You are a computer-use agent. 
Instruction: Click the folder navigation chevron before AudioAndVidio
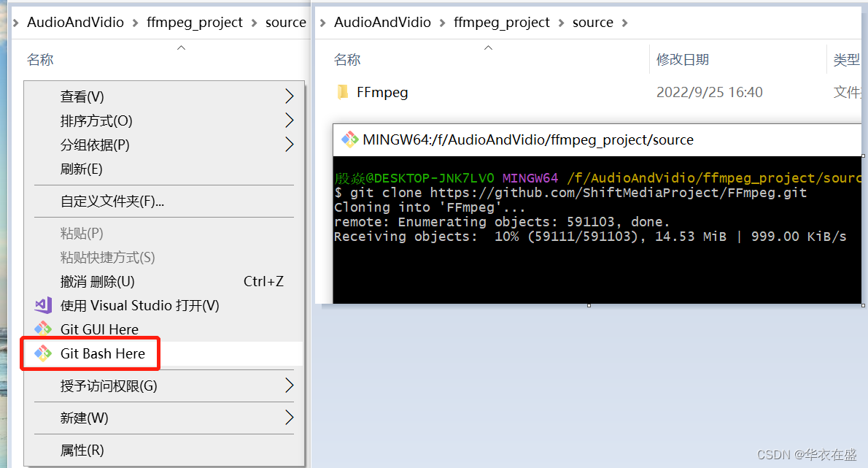coord(15,23)
